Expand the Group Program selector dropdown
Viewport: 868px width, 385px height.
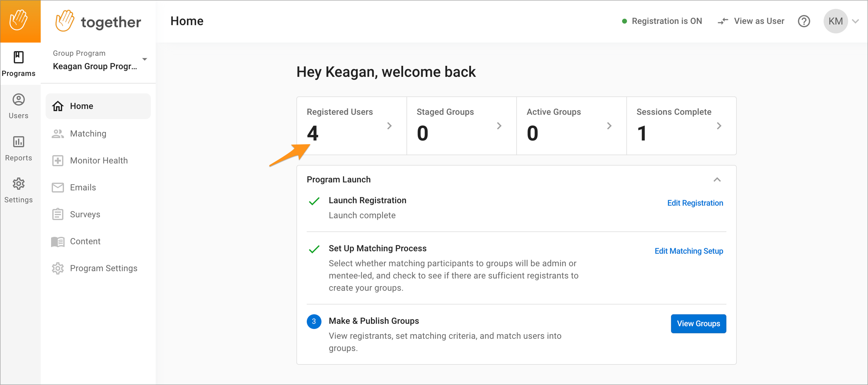tap(145, 59)
